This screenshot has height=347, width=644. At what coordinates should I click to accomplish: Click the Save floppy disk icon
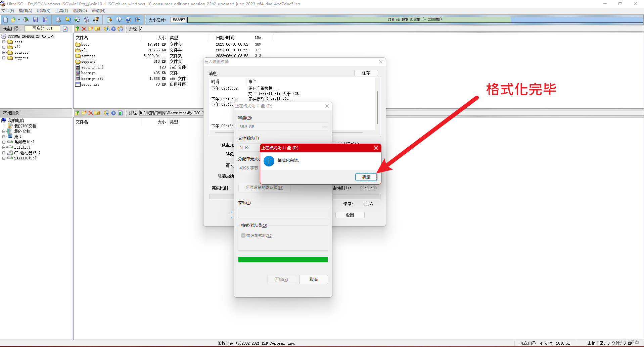36,20
